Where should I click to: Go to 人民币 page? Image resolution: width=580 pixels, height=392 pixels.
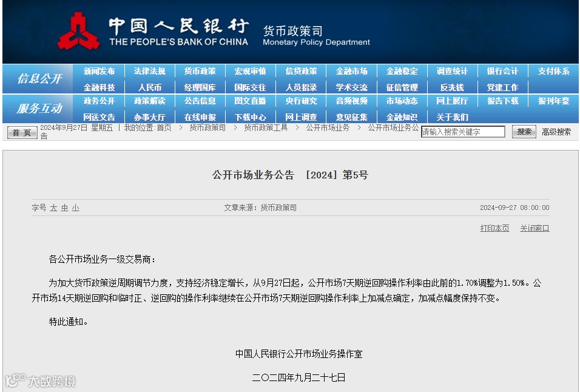click(x=149, y=87)
